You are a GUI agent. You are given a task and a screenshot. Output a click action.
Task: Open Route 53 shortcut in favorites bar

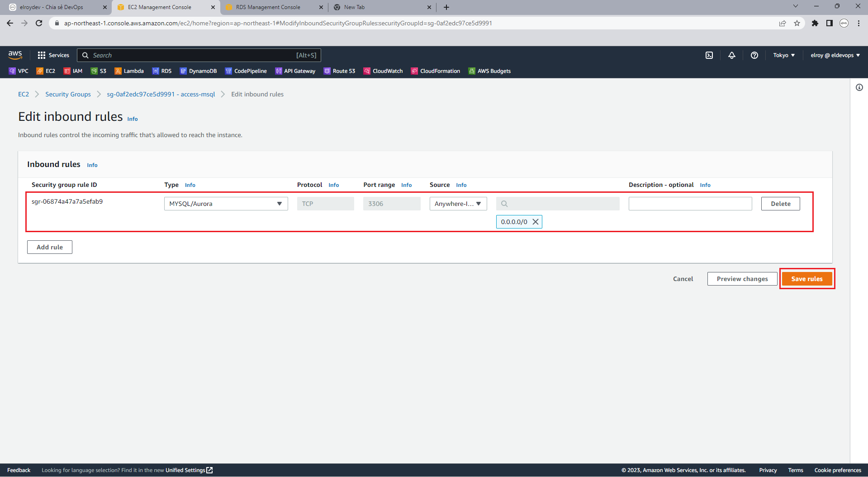click(x=339, y=71)
